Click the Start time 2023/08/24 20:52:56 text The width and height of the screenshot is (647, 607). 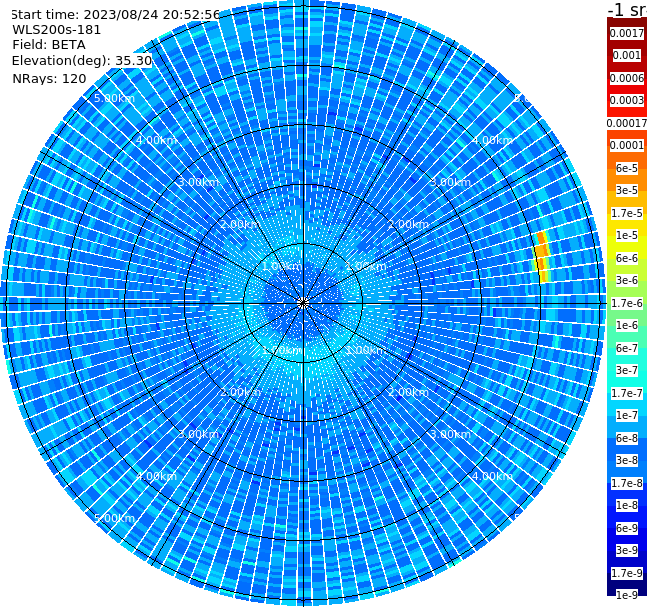[x=115, y=14]
